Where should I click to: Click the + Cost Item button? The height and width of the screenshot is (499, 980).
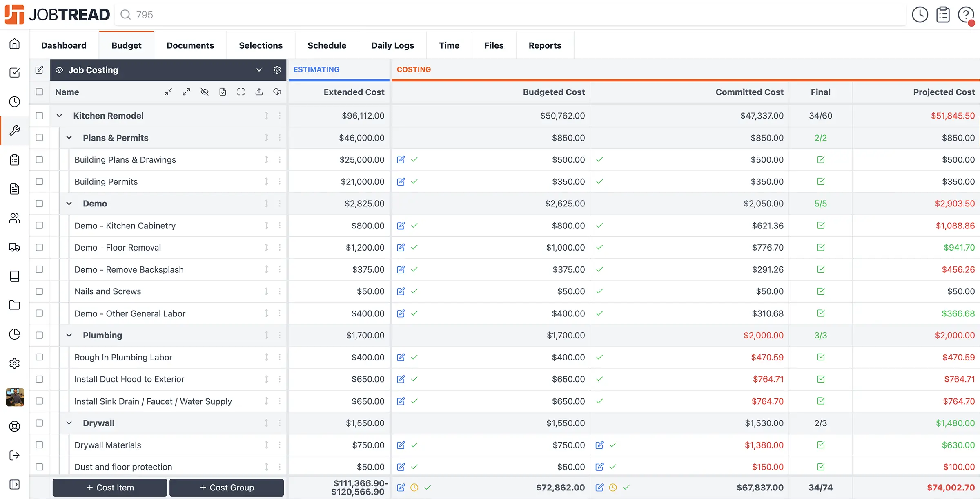tap(110, 488)
